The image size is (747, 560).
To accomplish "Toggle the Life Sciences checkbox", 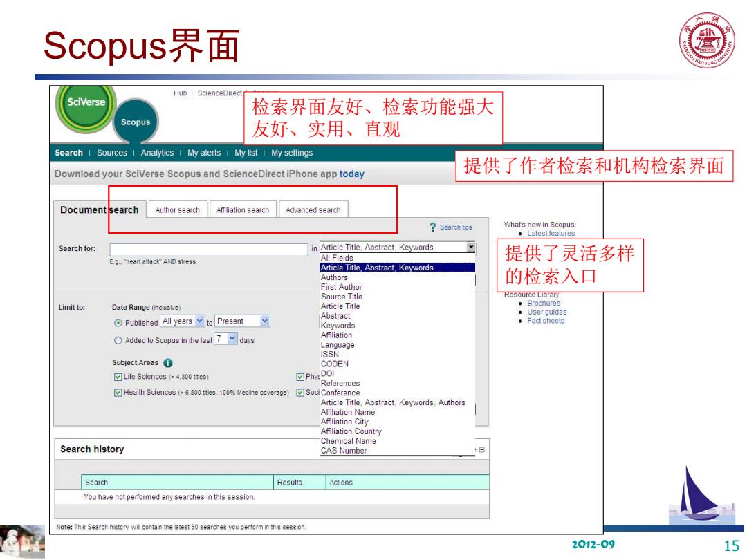I will (118, 377).
